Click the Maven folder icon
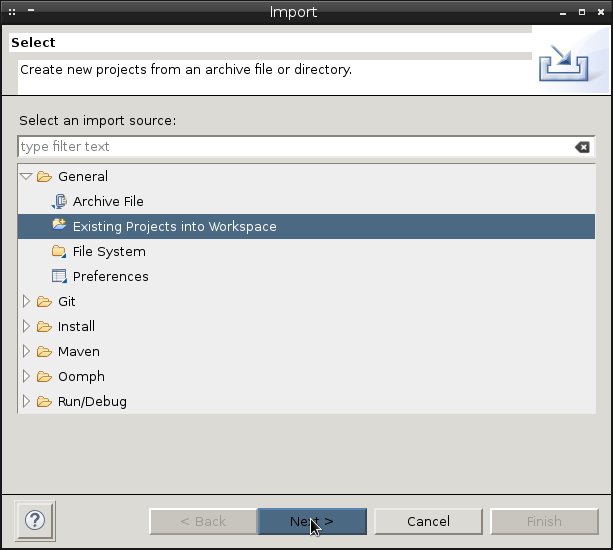The width and height of the screenshot is (613, 550). (44, 352)
